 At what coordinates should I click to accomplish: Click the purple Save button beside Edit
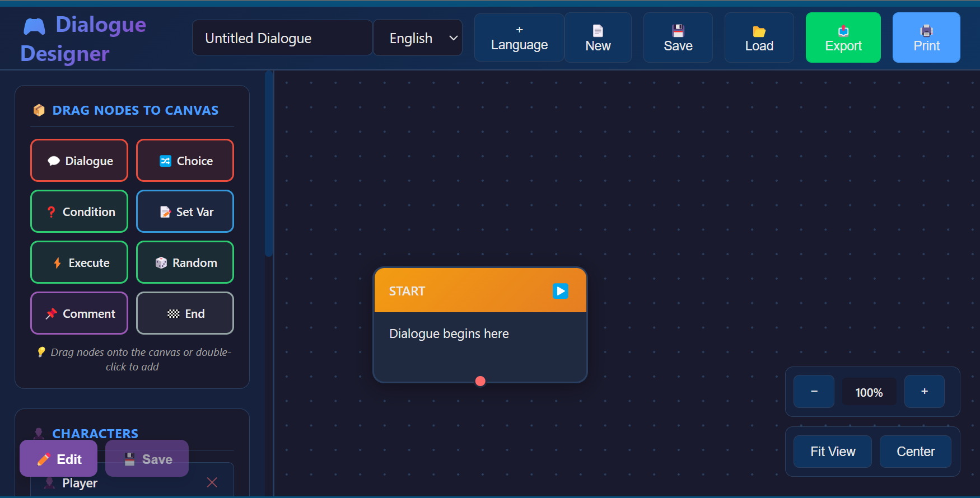click(x=147, y=459)
